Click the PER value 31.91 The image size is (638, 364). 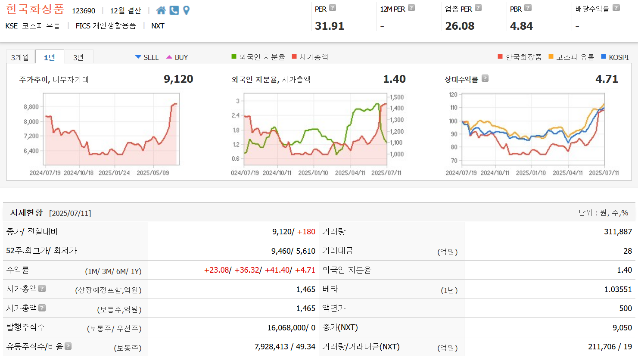tap(330, 26)
